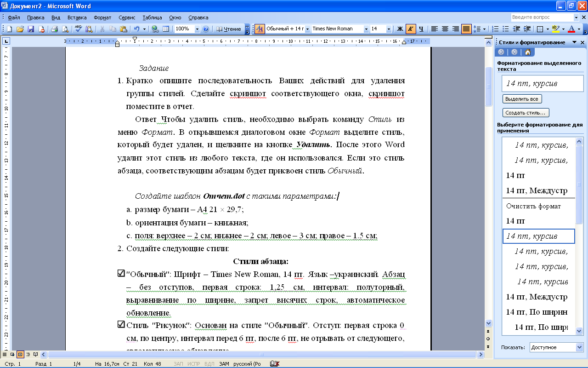Open Print Preview from the toolbar
Image resolution: width=588 pixels, height=368 pixels.
pos(65,29)
